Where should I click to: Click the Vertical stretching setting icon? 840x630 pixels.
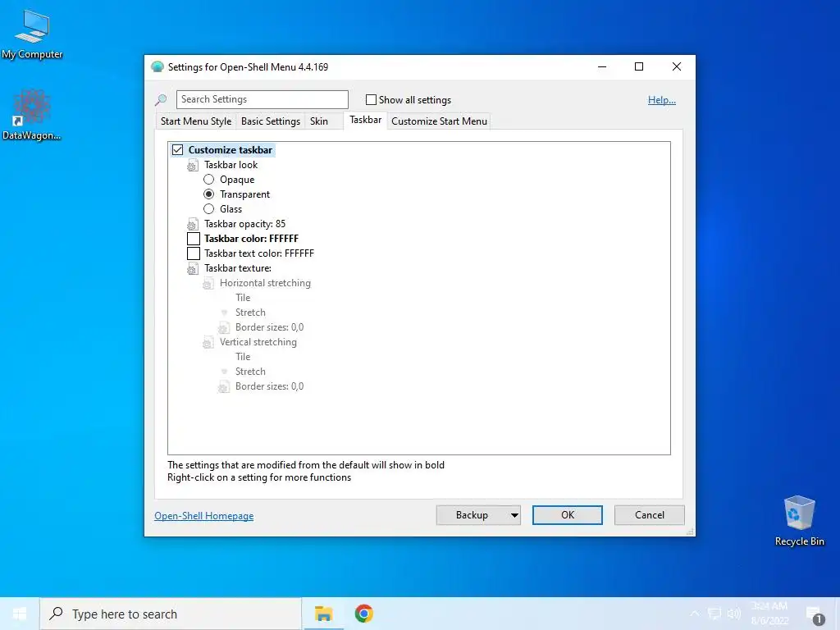[x=208, y=342]
